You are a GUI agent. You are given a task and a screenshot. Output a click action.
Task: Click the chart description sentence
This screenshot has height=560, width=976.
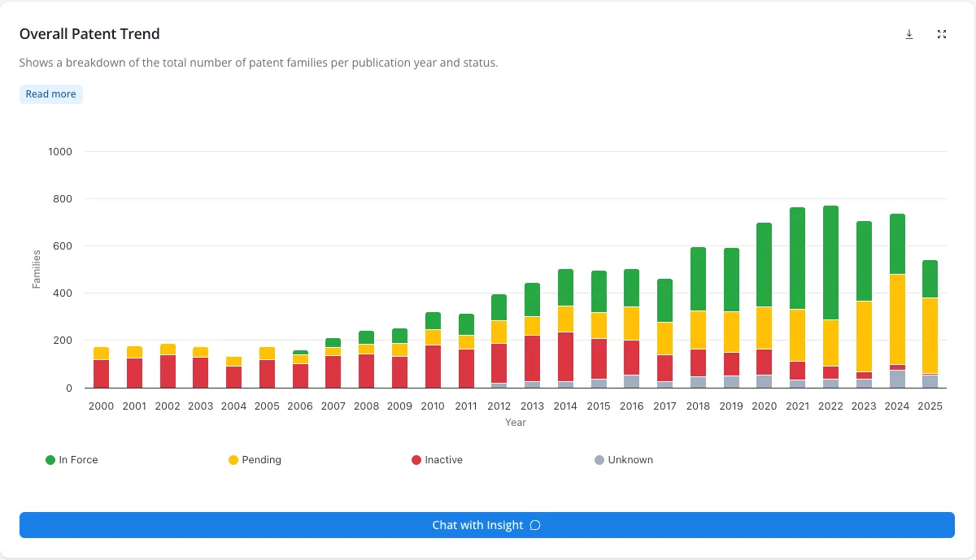tap(259, 63)
